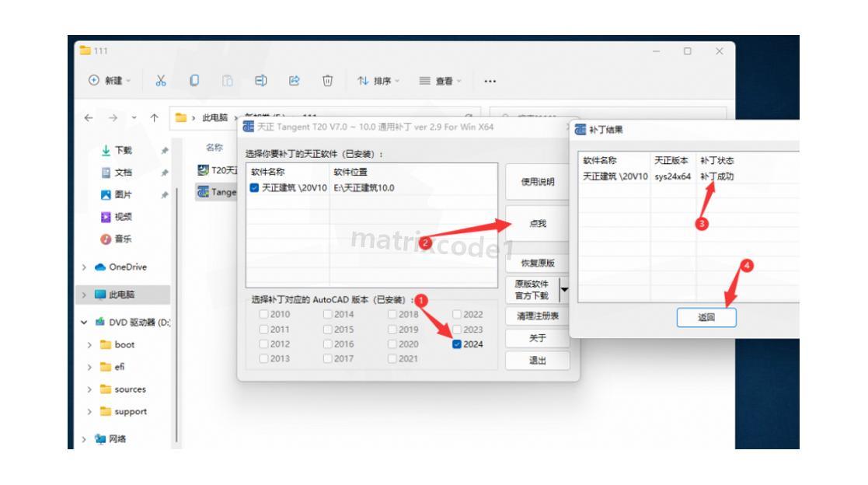Go up one folder level with up arrow

click(154, 118)
